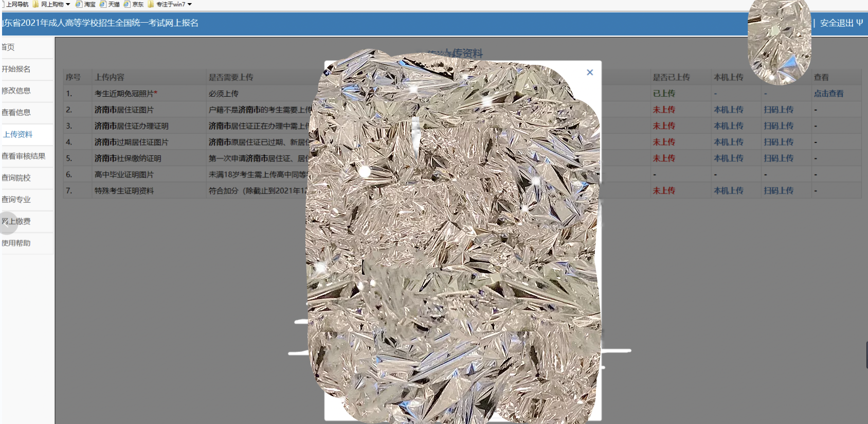Screen dimensions: 868x424
Task: Click 本机上传 for 济南市过期居住证图片 row
Action: [729, 142]
